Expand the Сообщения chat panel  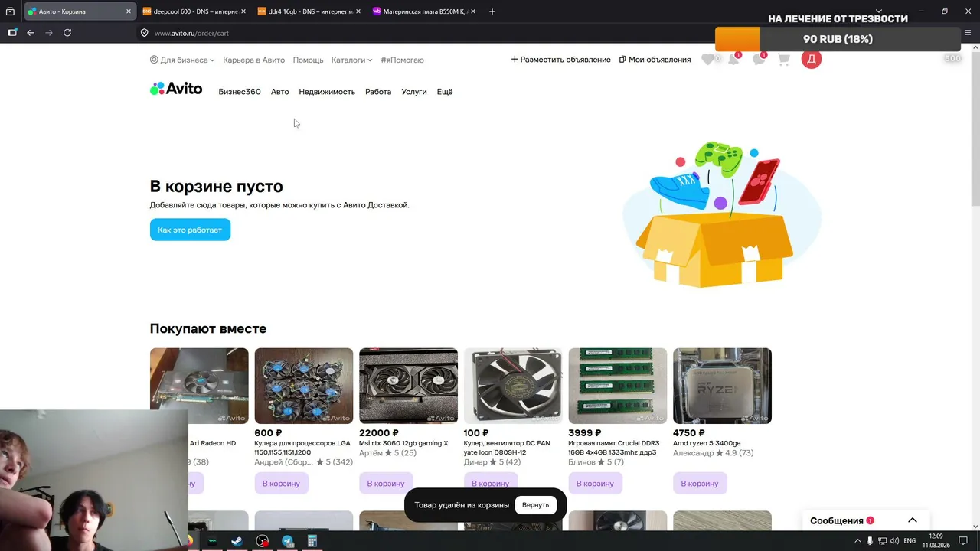[912, 520]
